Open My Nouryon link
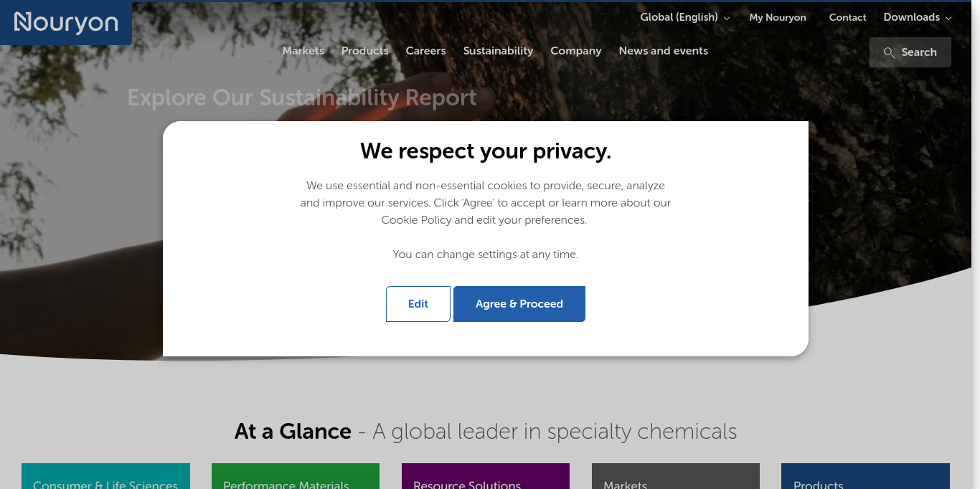Screen dimensions: 980x489 [778, 17]
